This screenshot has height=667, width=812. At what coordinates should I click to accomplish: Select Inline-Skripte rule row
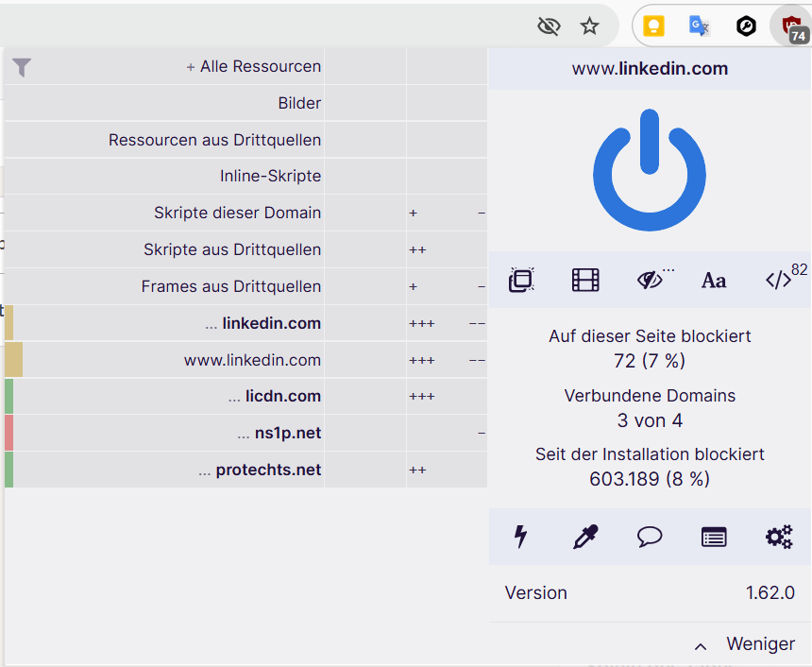click(x=270, y=177)
